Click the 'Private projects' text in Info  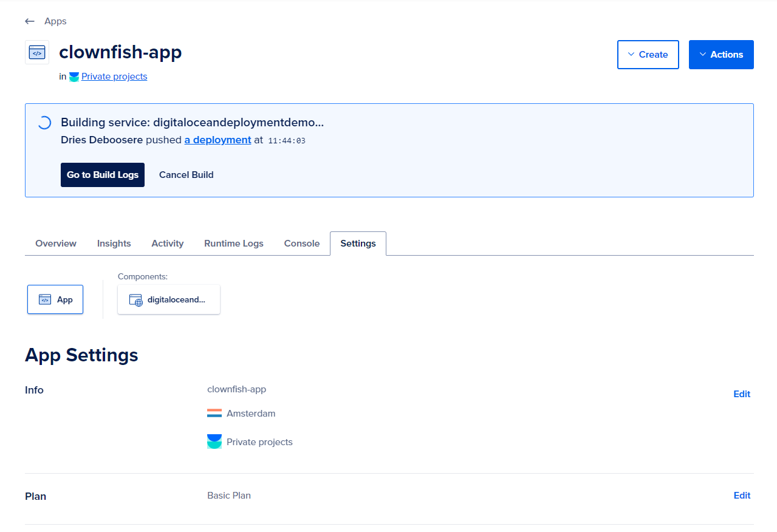(x=259, y=442)
